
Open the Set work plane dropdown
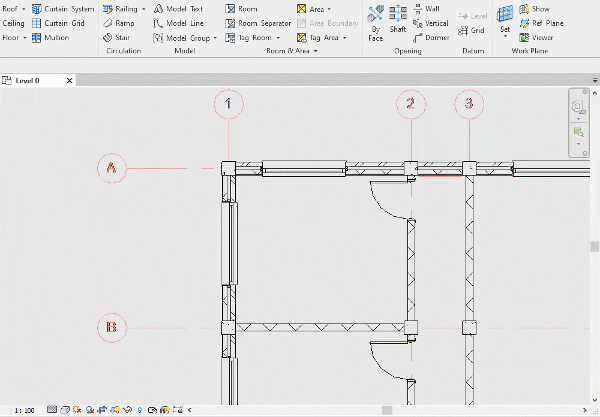coord(505,36)
